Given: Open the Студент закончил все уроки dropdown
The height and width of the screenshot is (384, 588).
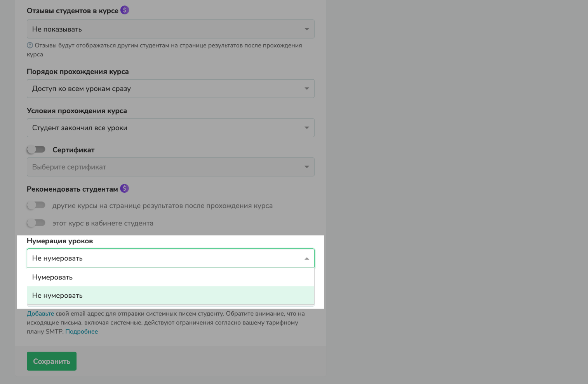Looking at the screenshot, I should tap(170, 128).
